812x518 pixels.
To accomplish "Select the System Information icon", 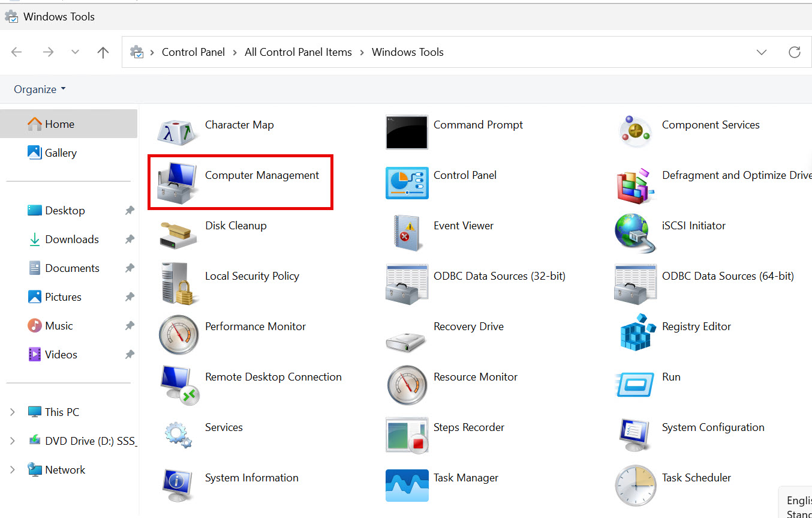I will point(178,486).
